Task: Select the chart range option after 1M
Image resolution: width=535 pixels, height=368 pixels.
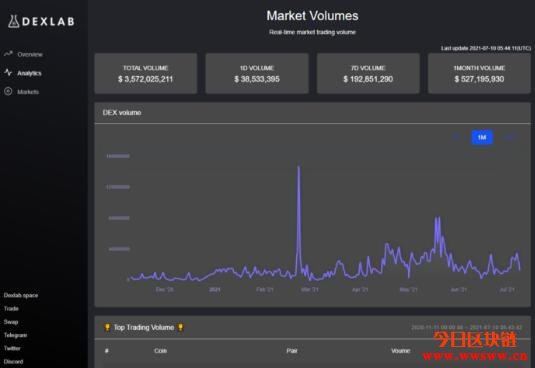Action: [x=509, y=137]
